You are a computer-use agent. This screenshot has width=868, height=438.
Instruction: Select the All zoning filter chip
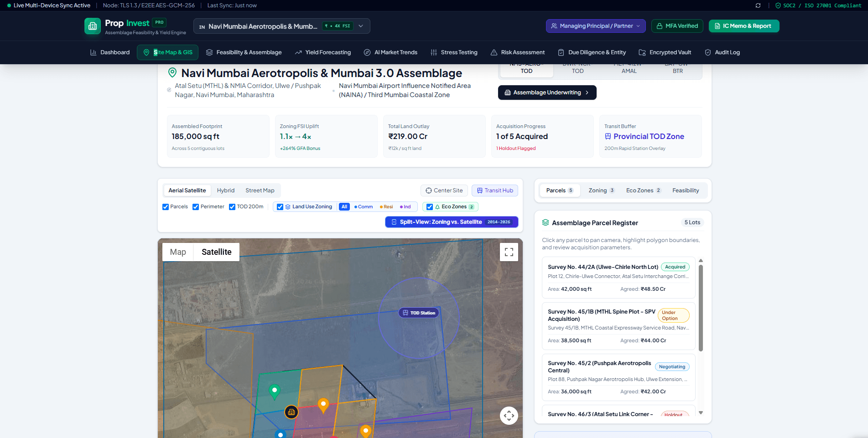click(344, 207)
